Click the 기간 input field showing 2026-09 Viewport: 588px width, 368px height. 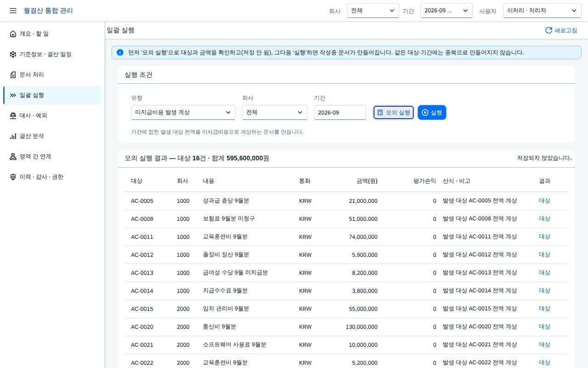coord(340,113)
